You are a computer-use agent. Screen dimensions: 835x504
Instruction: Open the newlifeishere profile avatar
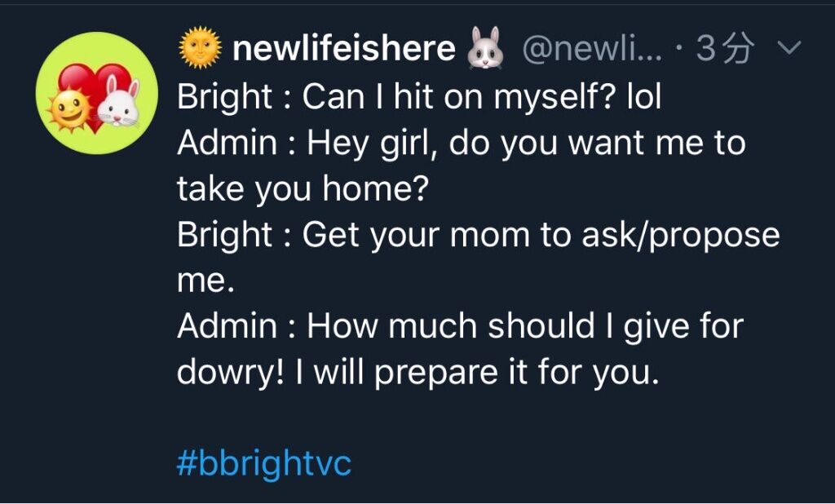tap(97, 93)
